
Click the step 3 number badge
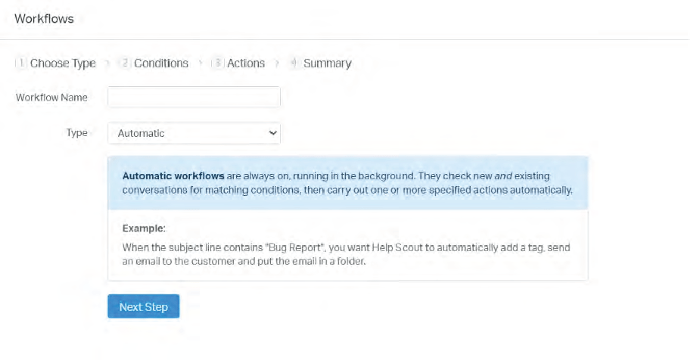(217, 63)
